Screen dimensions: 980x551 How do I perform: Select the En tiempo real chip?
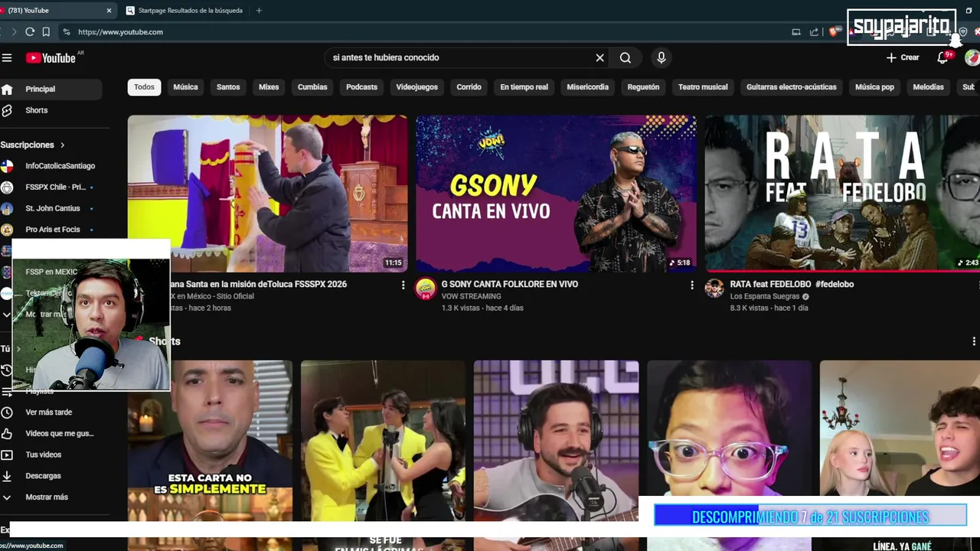524,87
